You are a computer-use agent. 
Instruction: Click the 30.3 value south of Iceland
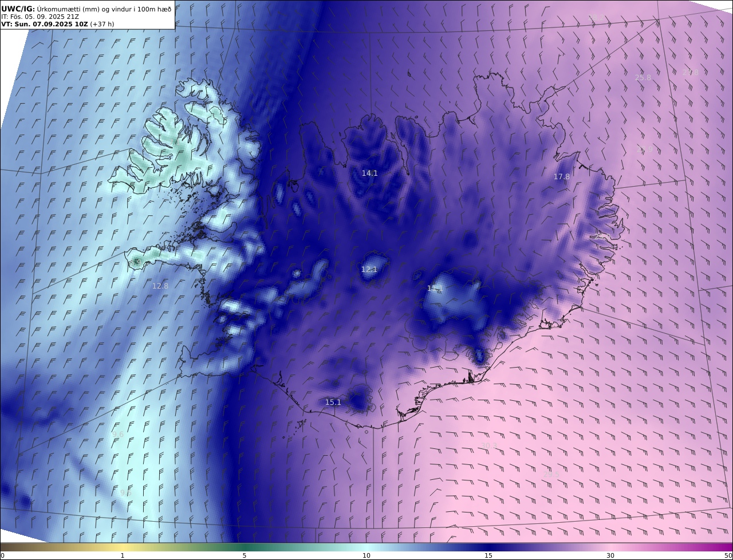(488, 445)
